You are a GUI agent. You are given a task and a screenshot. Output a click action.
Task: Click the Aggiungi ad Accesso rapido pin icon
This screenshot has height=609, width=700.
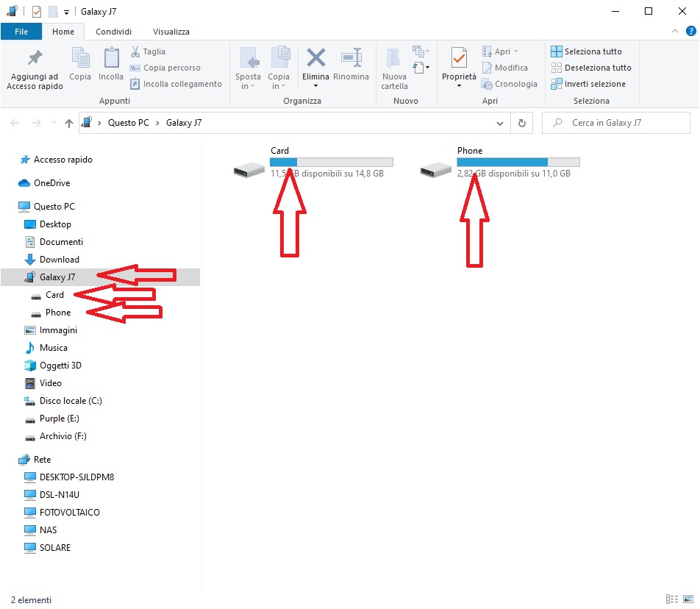click(35, 58)
